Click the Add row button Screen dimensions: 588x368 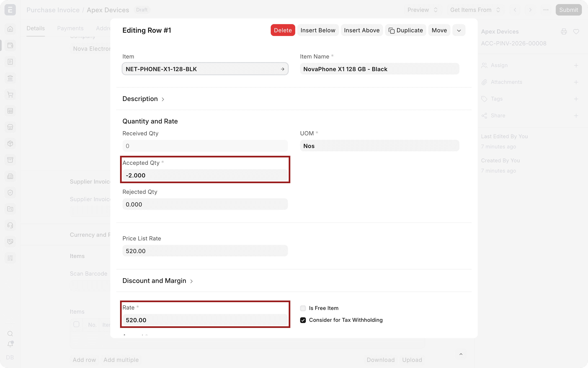tap(85, 360)
